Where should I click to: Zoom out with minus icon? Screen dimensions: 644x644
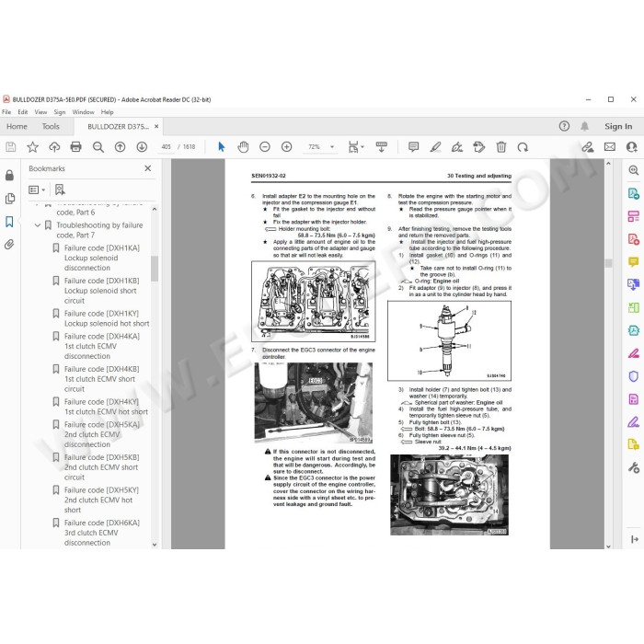[265, 147]
